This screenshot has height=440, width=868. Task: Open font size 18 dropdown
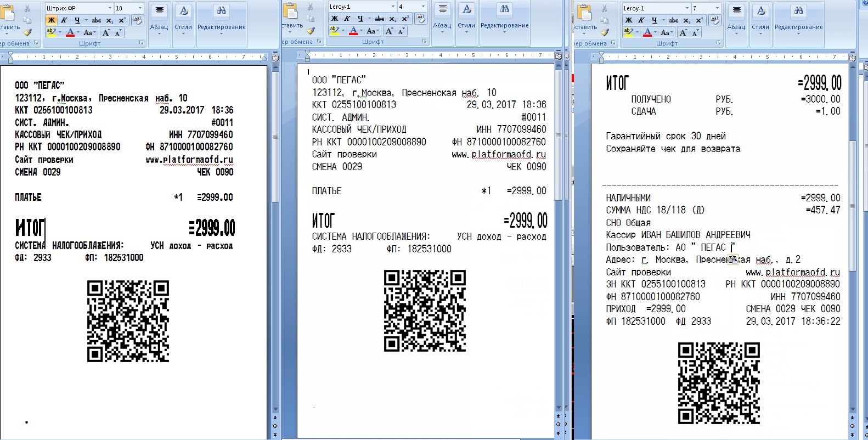[140, 8]
